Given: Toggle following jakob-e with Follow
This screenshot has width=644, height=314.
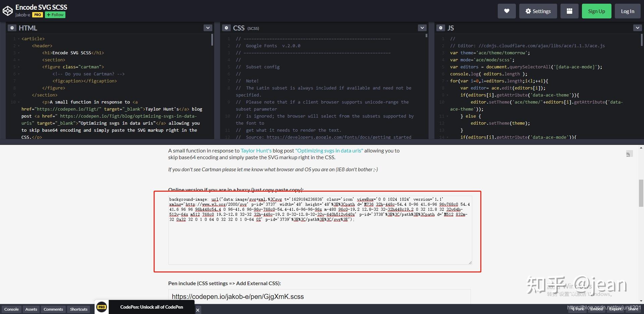Looking at the screenshot, I should [x=55, y=15].
